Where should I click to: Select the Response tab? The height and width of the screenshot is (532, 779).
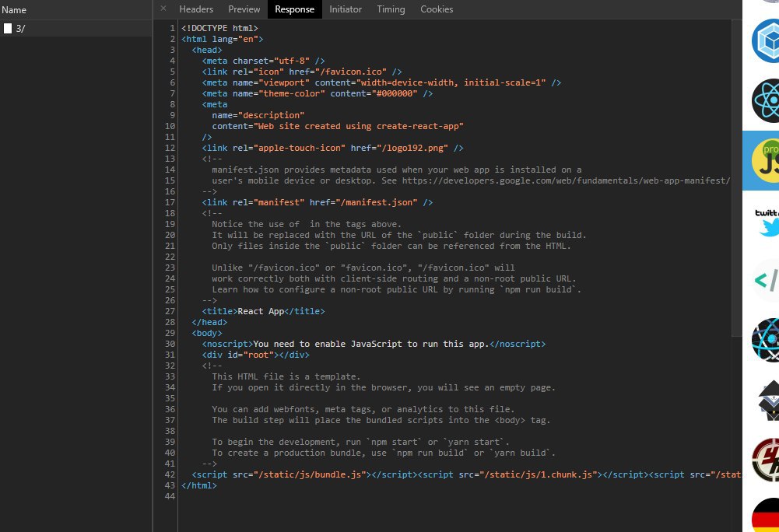coord(295,9)
